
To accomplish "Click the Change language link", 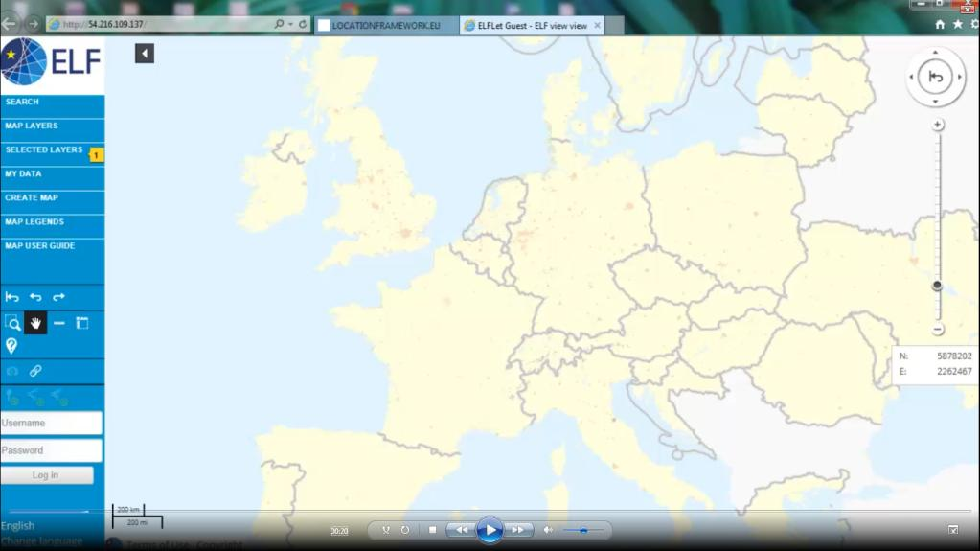I will [x=41, y=540].
